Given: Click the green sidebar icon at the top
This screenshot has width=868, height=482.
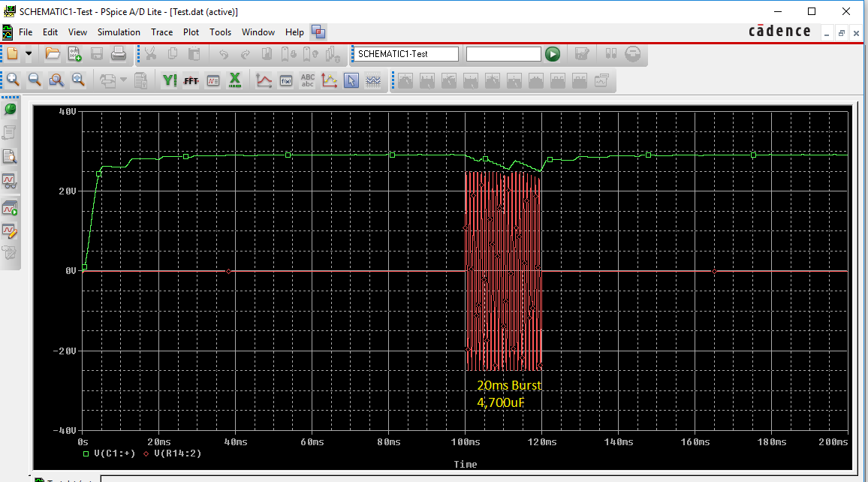Looking at the screenshot, I should click(10, 109).
